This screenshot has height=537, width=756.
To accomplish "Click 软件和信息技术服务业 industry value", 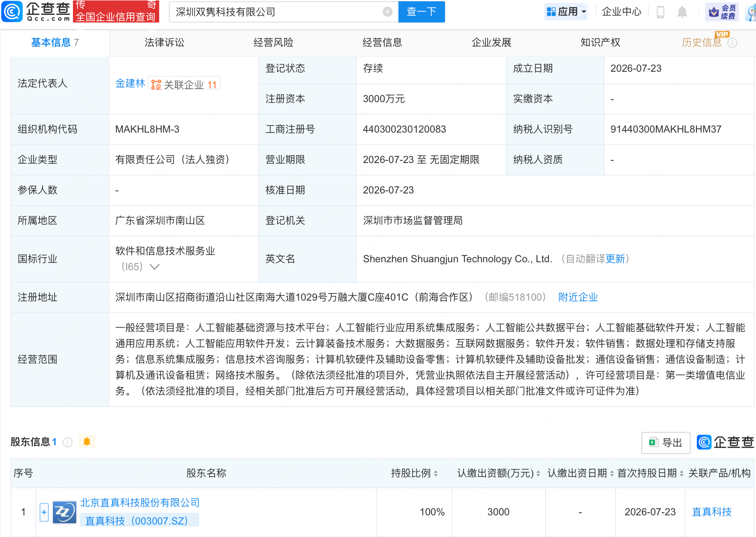I will (x=165, y=251).
